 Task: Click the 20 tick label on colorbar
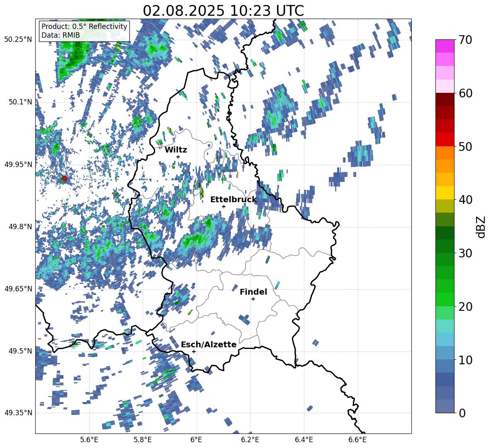coord(466,307)
